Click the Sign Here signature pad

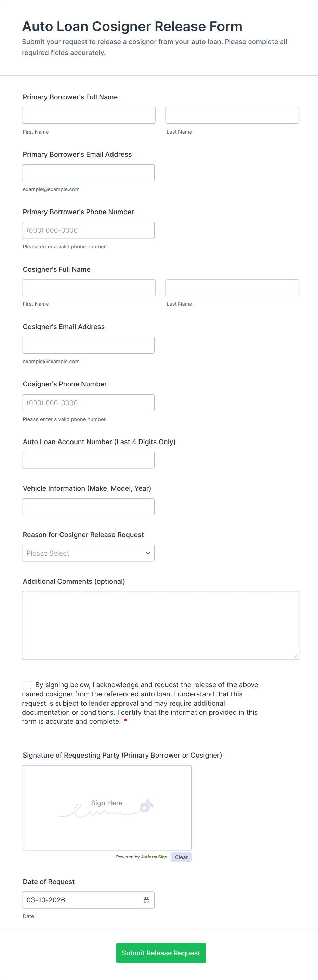point(107,826)
